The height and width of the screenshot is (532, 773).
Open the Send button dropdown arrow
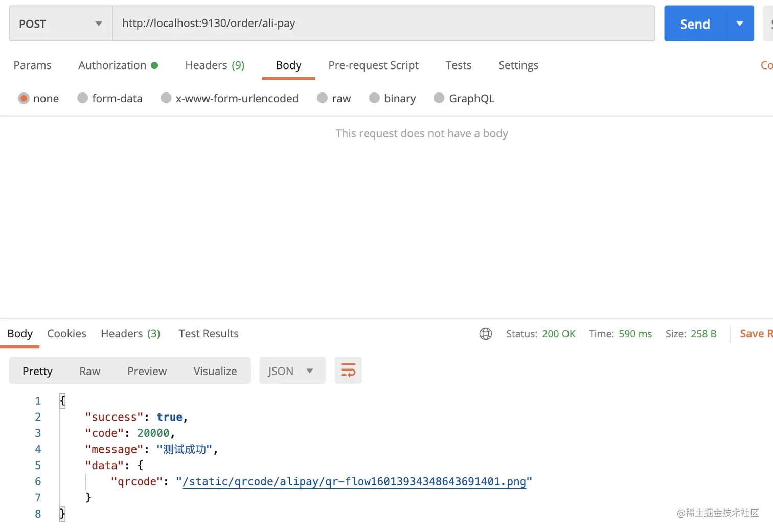(740, 24)
